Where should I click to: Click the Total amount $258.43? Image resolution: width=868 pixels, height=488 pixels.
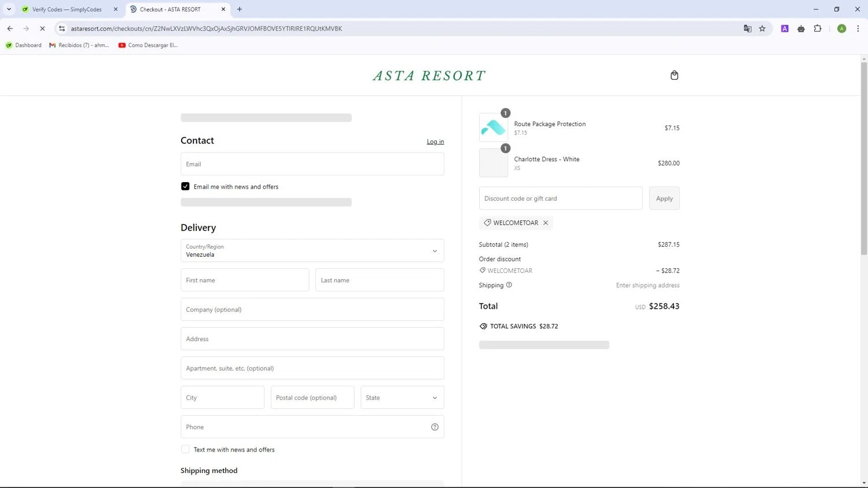click(664, 306)
